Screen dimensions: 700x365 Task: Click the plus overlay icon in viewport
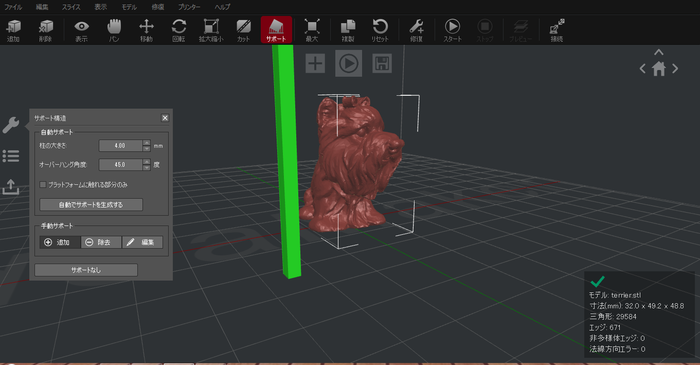click(315, 63)
